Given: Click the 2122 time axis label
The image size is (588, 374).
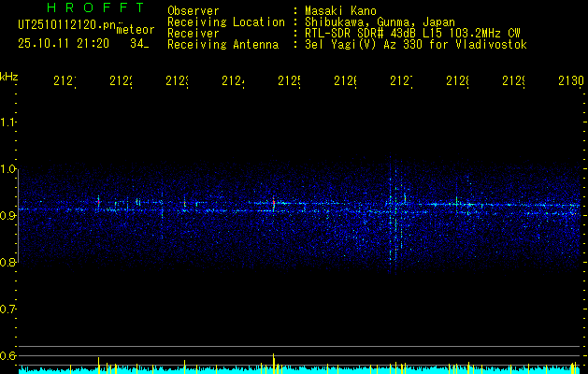Looking at the screenshot, I should coord(121,81).
